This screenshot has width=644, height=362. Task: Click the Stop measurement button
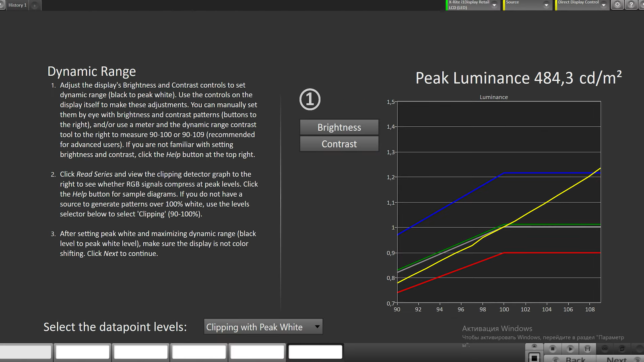[553, 348]
